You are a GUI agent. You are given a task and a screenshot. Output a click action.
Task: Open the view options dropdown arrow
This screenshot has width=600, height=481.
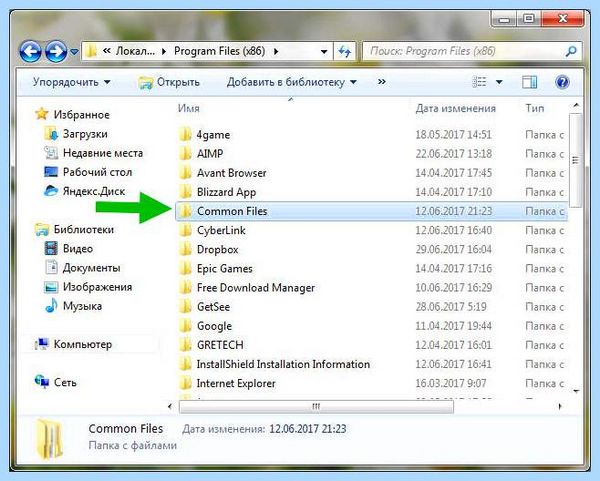499,82
